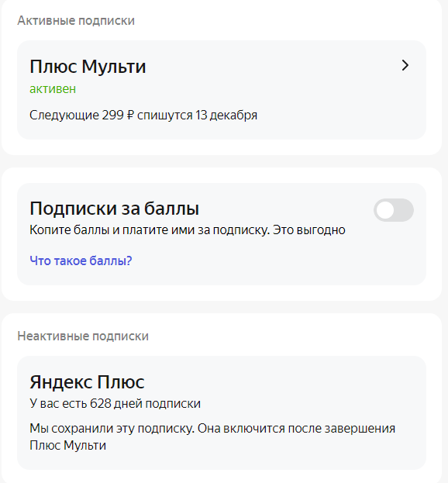Click the 628 days count in Яндекс Плюс
Image resolution: width=448 pixels, height=483 pixels.
click(x=101, y=403)
